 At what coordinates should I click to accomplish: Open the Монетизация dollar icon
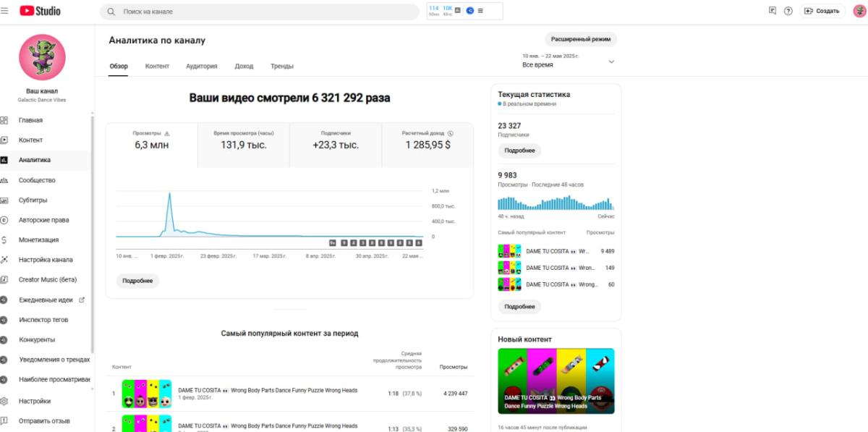(4, 240)
